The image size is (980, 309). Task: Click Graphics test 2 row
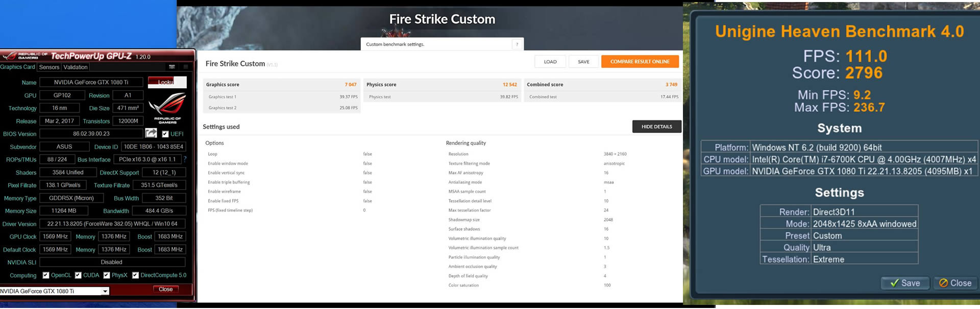[x=282, y=108]
